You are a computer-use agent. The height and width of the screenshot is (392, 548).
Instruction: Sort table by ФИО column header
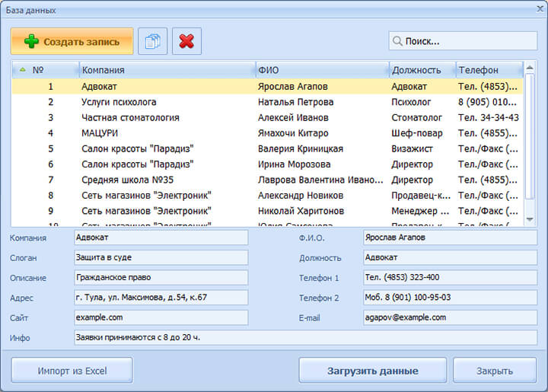(x=322, y=70)
